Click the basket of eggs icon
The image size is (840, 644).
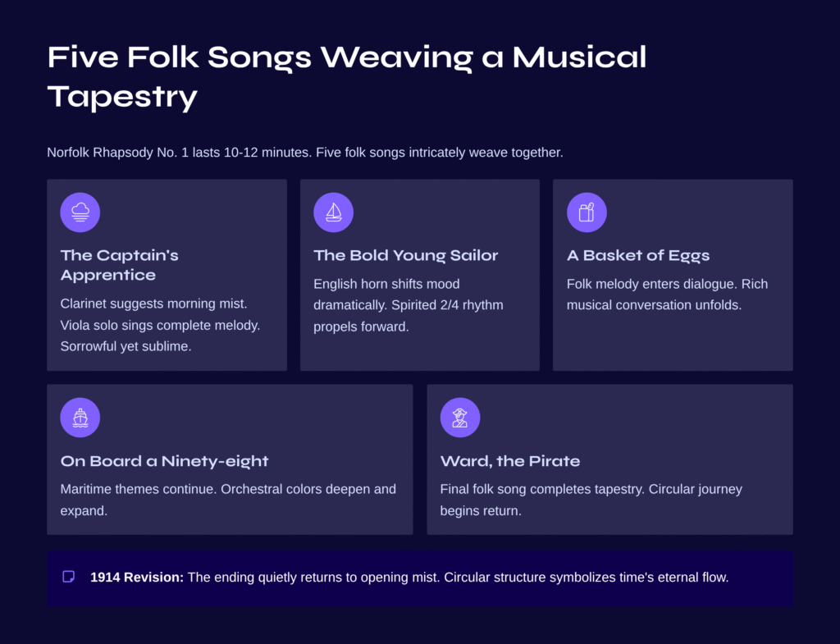587,212
